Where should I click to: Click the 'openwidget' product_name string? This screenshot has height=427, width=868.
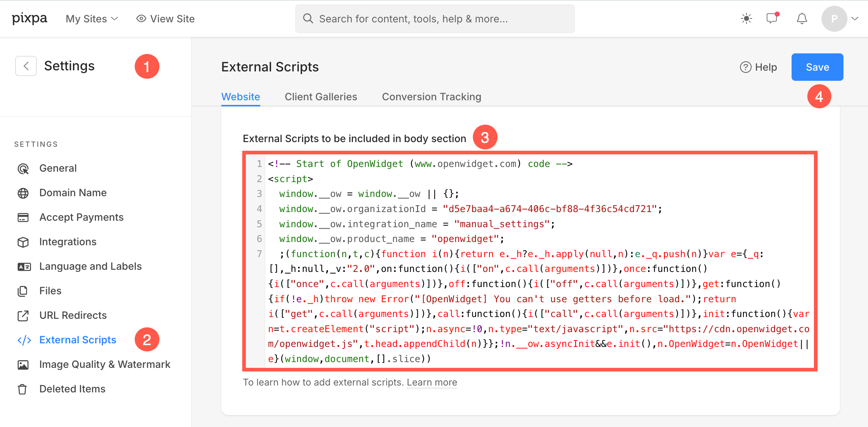[465, 239]
